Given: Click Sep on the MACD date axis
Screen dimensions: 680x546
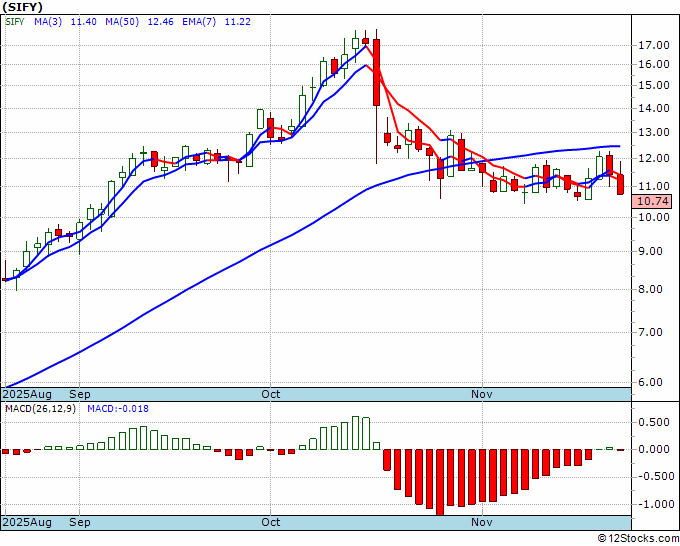Looking at the screenshot, I should coord(80,522).
